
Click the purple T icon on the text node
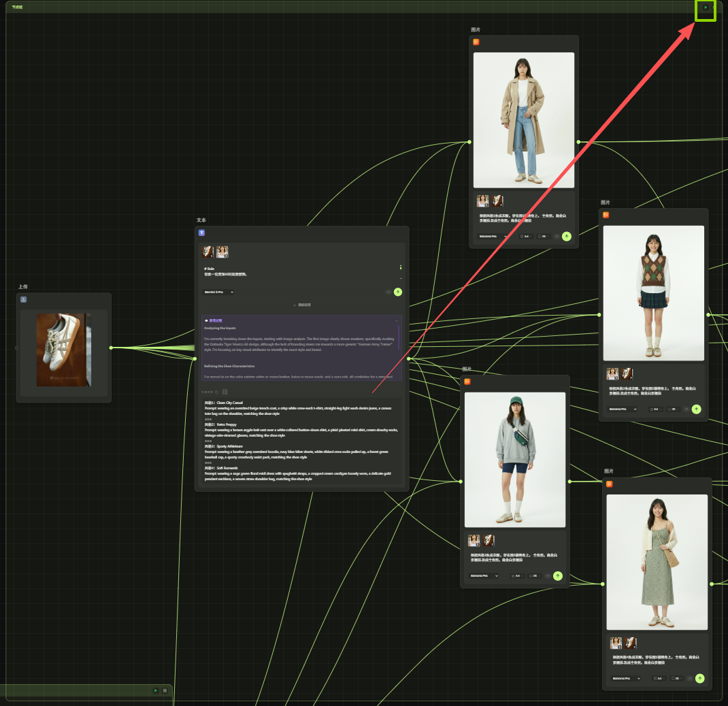[x=201, y=233]
